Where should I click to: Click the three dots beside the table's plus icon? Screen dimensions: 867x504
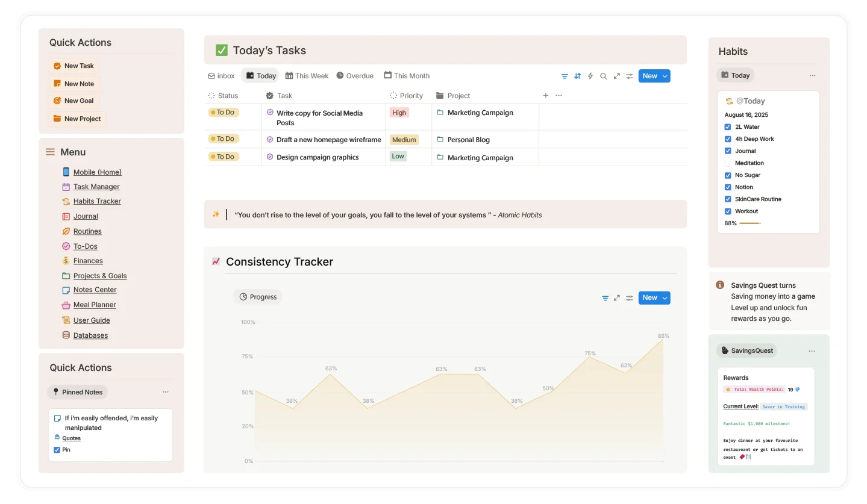click(559, 95)
